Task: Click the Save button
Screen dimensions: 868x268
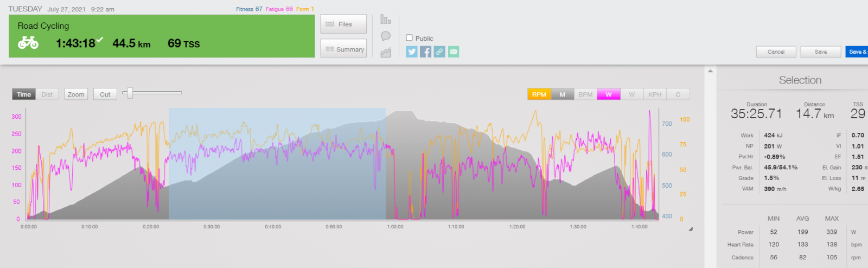Action: tap(821, 52)
